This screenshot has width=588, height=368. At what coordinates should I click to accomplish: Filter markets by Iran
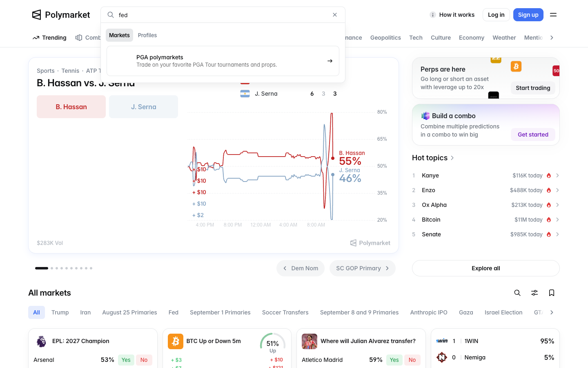coord(85,312)
